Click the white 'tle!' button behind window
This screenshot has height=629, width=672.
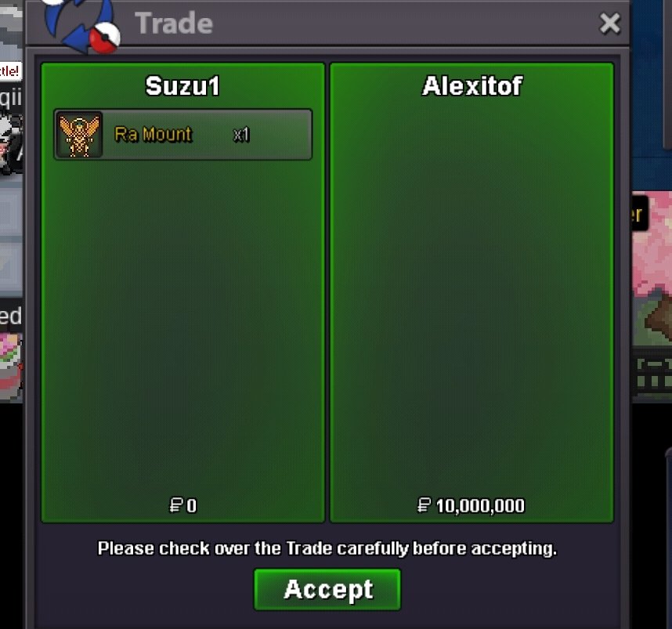pos(10,70)
